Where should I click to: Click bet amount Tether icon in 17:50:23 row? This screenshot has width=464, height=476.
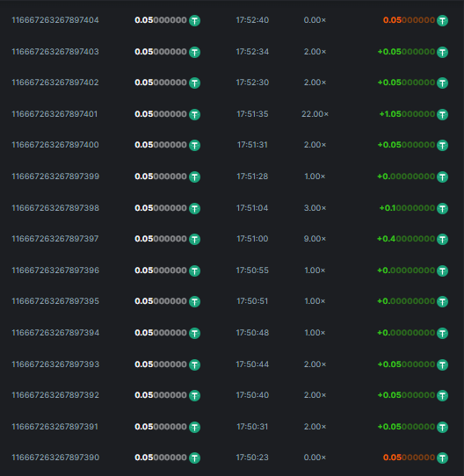(x=194, y=458)
